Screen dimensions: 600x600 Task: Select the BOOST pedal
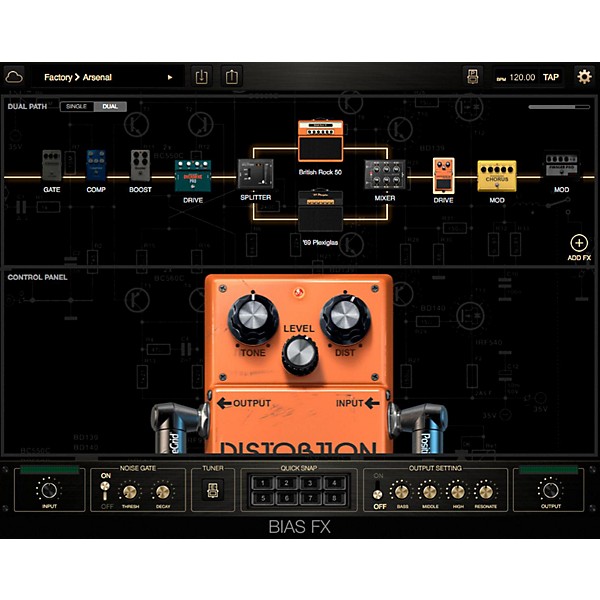[140, 165]
